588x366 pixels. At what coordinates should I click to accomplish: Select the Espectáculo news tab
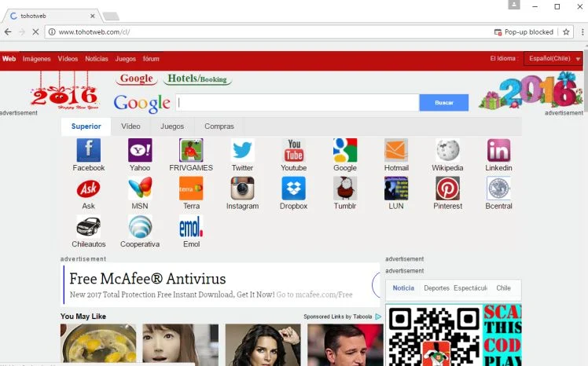click(x=470, y=288)
